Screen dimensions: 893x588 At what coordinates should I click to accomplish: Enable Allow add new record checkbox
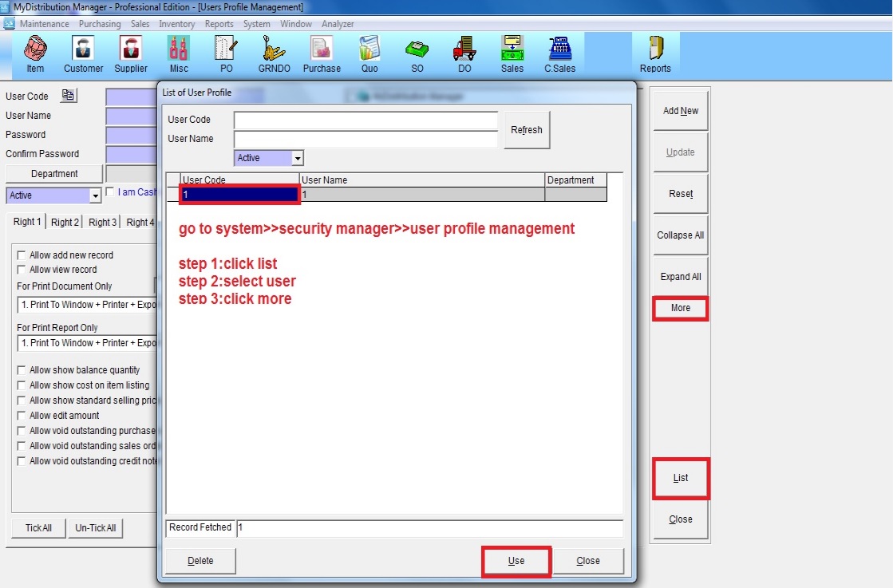(x=22, y=255)
